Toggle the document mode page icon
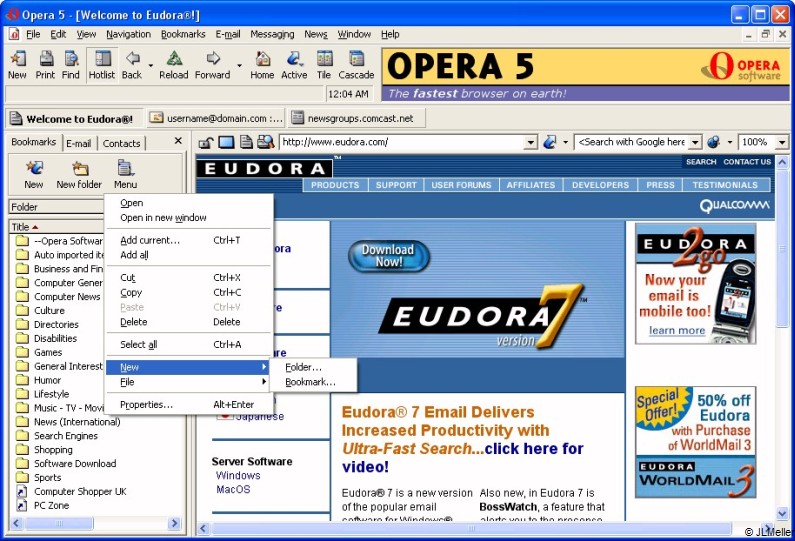This screenshot has width=795, height=541. point(246,142)
